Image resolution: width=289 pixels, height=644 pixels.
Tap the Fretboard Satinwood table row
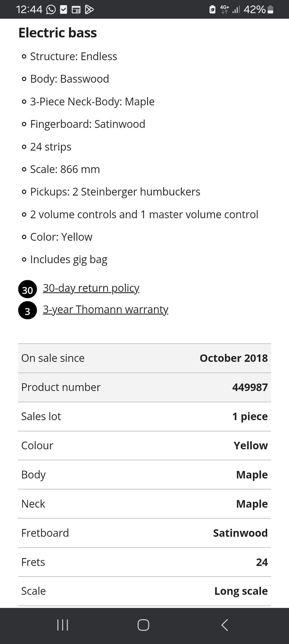point(144,533)
